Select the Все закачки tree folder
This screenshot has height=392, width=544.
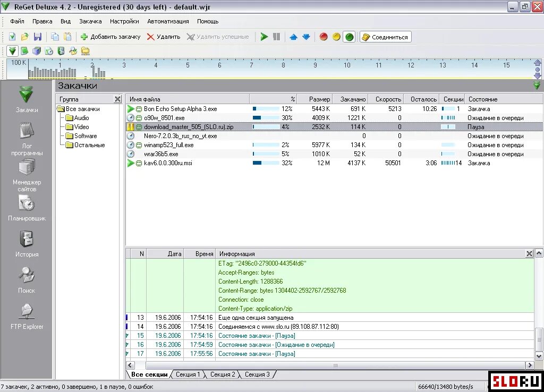click(79, 108)
